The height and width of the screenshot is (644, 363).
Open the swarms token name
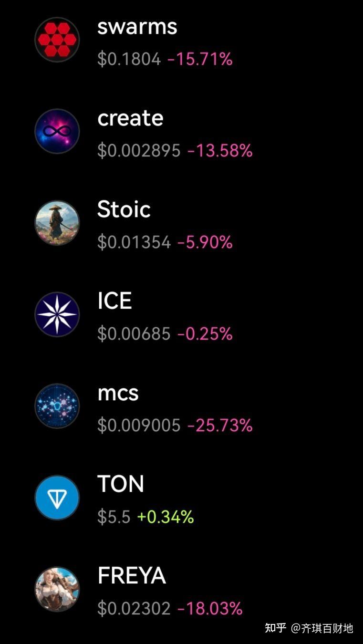pos(137,27)
